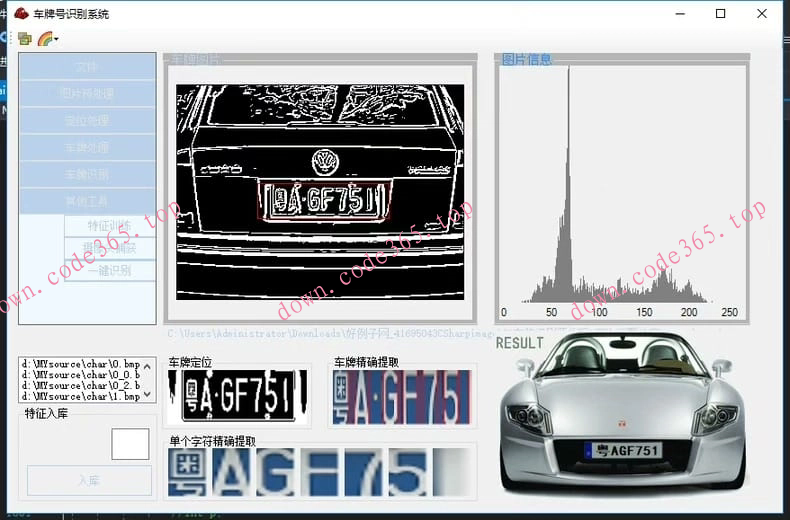Click the 入库 button
Viewport: 790px width, 520px height.
89,480
